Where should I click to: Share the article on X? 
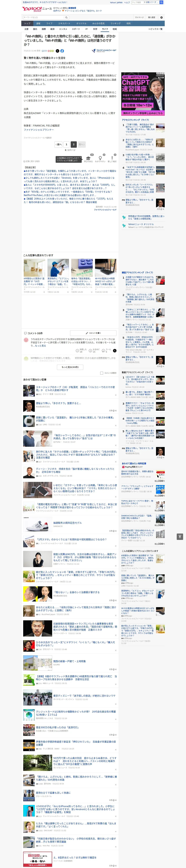tap(57, 51)
